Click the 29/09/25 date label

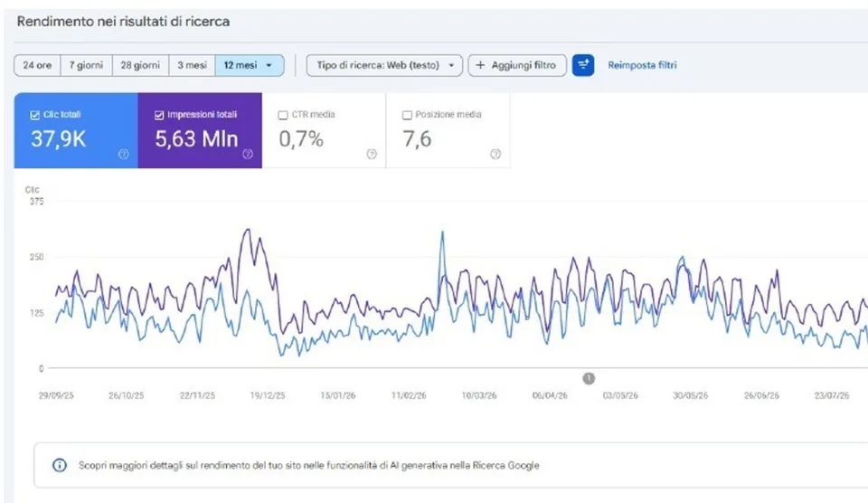tap(56, 395)
